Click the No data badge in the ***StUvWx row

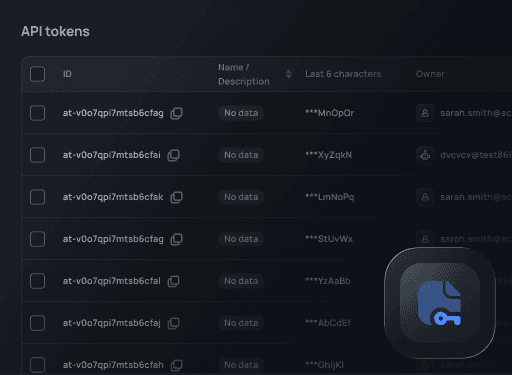(241, 239)
